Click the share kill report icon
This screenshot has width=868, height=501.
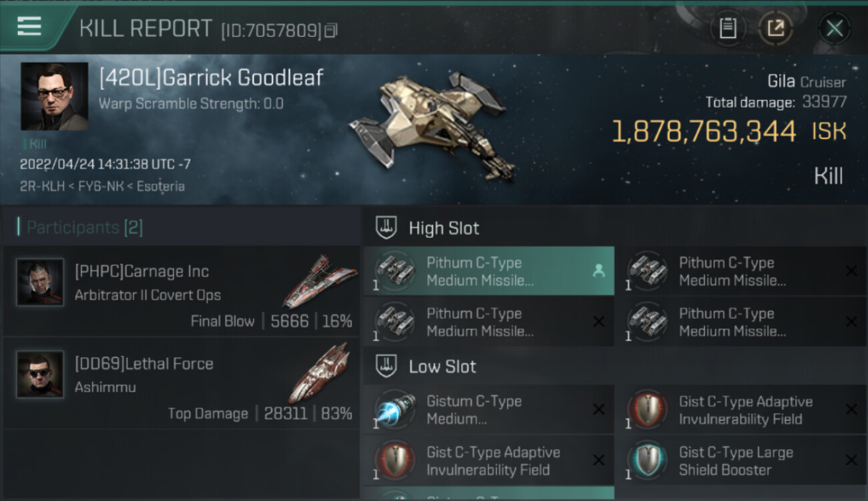(775, 28)
